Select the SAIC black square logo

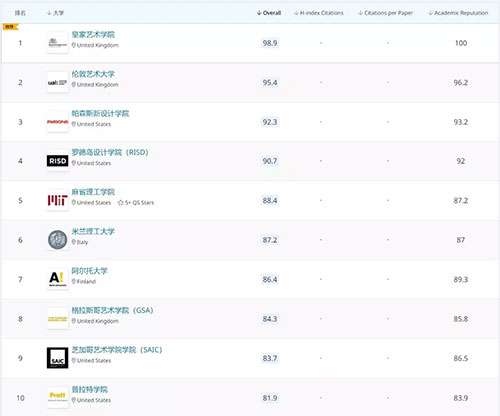[57, 358]
